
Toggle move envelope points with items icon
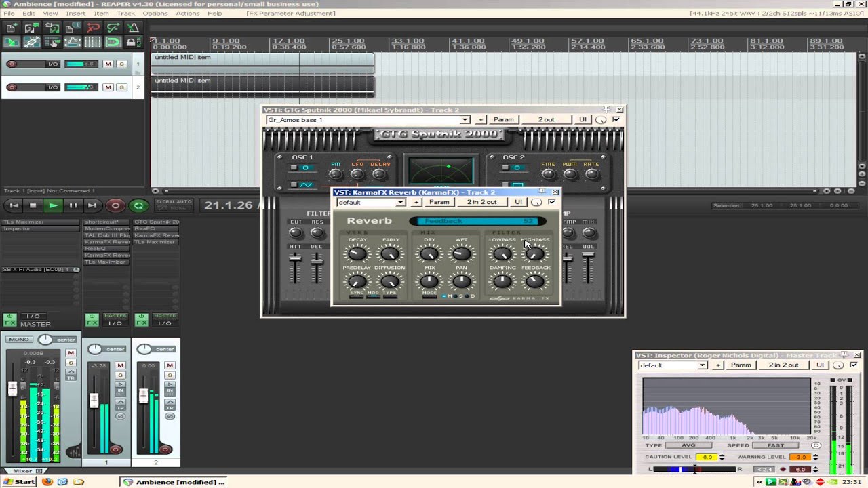(x=71, y=42)
